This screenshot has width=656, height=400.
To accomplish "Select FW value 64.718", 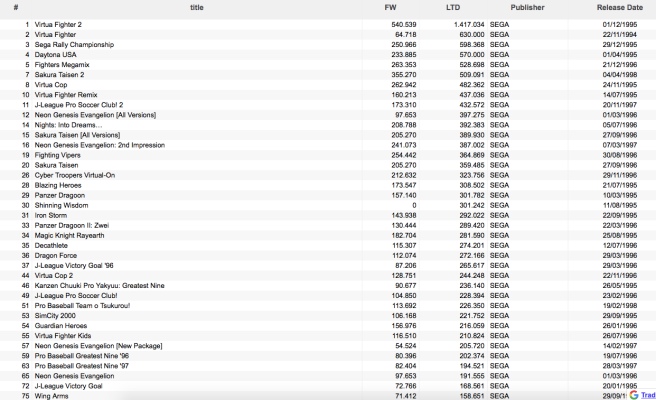I will 406,35.
